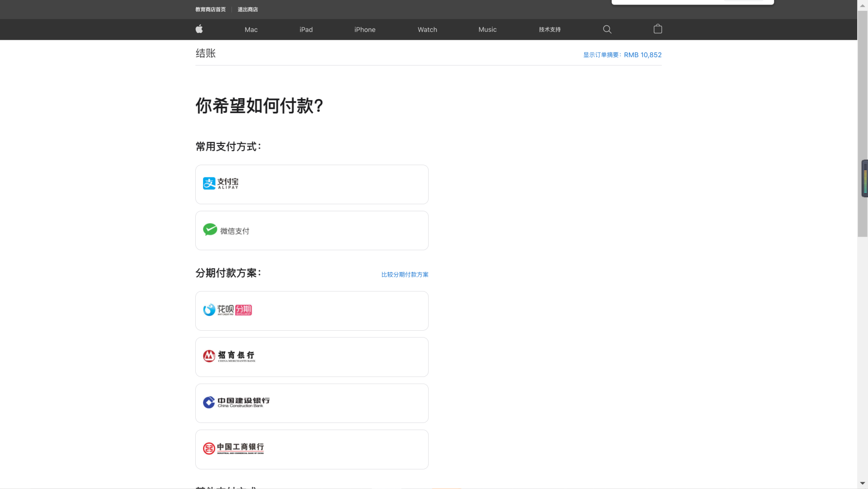
Task: Open the search icon
Action: pyautogui.click(x=607, y=29)
